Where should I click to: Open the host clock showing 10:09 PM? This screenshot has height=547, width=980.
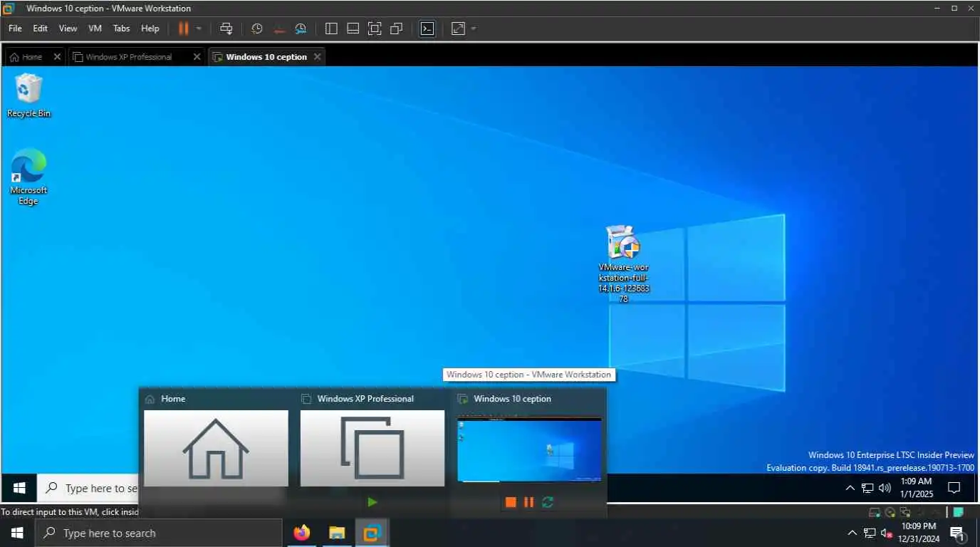(919, 533)
